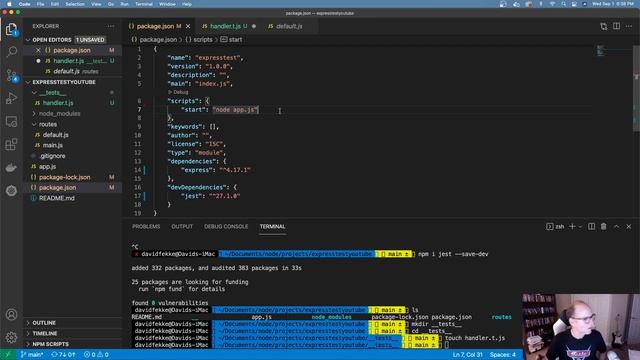640x360 pixels.
Task: Open the Source Control view
Action: coord(11,75)
